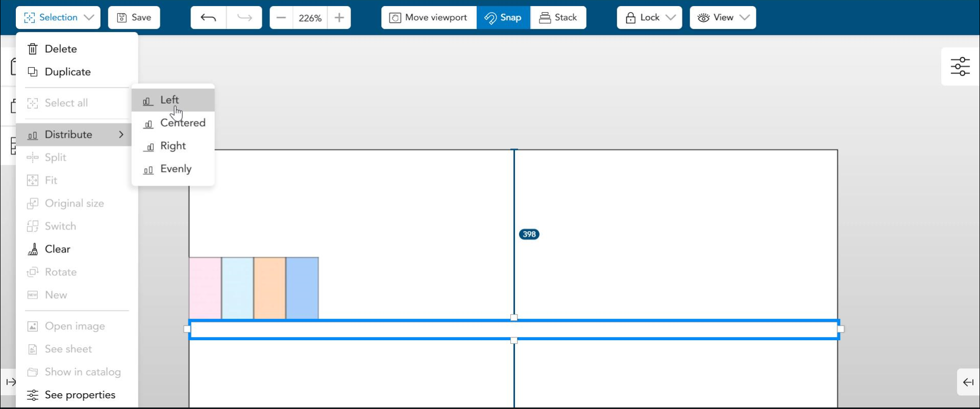Click the padlock icon on Lock button

pyautogui.click(x=630, y=18)
